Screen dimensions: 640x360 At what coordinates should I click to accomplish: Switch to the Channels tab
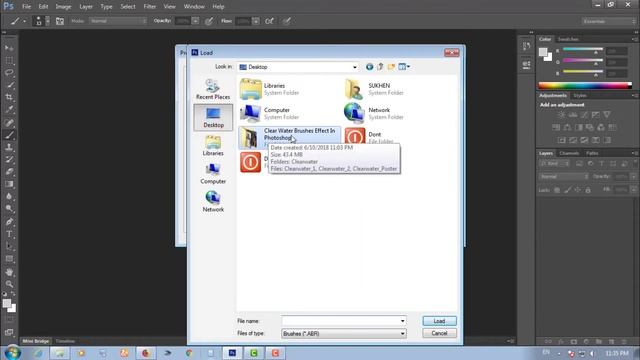569,153
